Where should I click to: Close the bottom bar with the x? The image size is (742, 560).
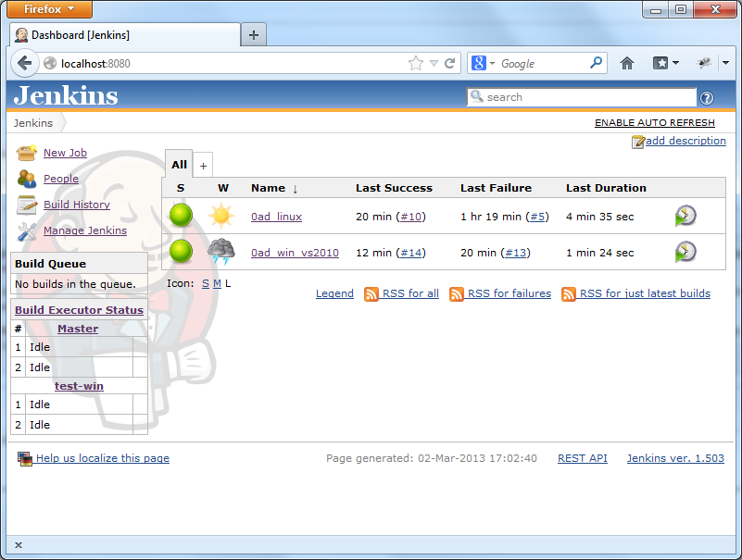tap(19, 545)
